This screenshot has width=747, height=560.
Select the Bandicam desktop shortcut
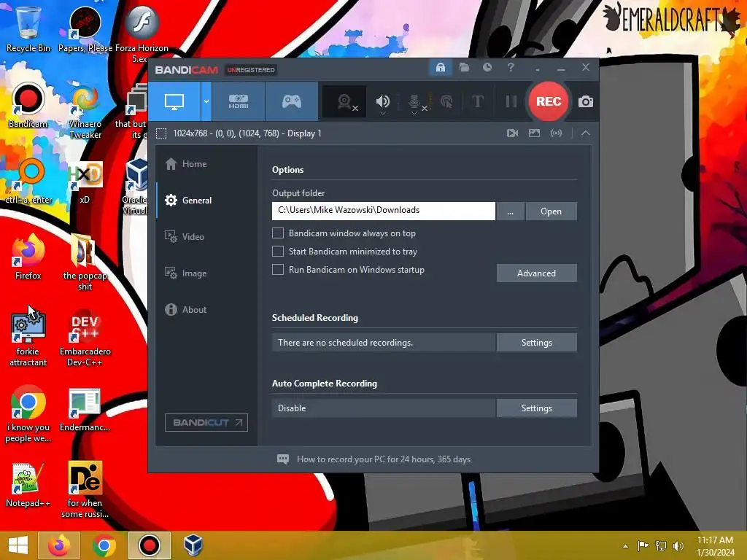(x=28, y=106)
